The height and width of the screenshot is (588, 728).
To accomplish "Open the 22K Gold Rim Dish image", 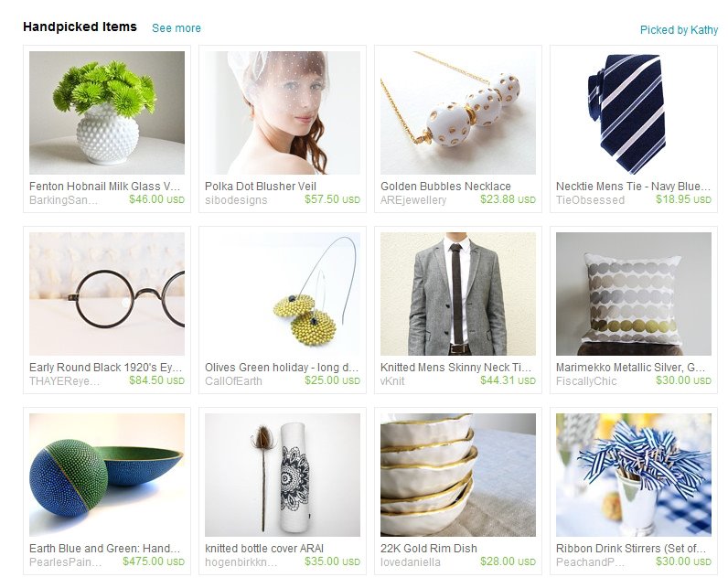I will (x=458, y=475).
